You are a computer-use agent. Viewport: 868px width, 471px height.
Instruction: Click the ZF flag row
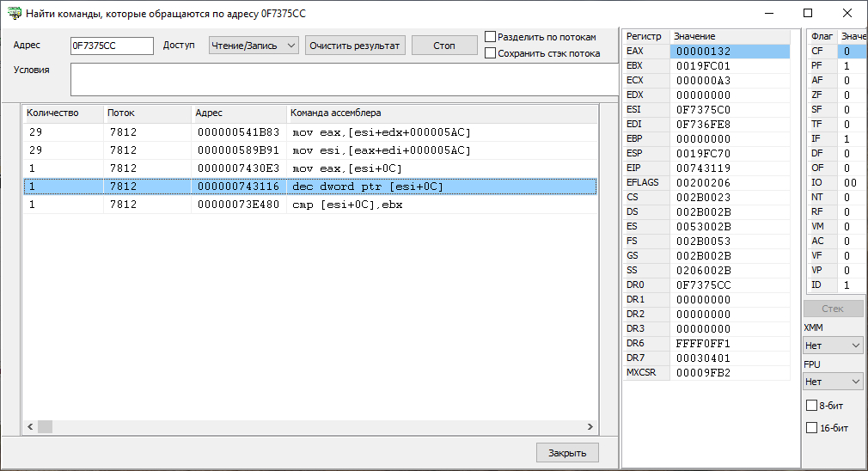836,95
